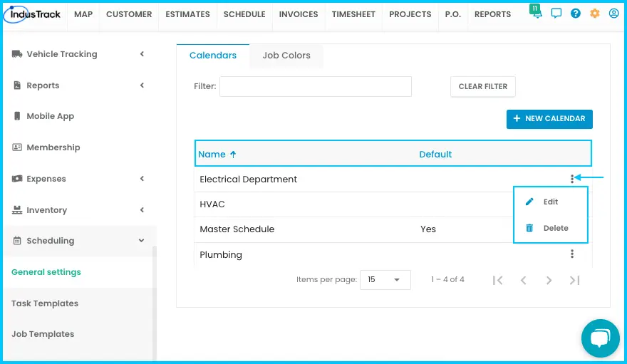Choose Edit from the context menu
Image resolution: width=627 pixels, height=364 pixels.
pos(551,202)
